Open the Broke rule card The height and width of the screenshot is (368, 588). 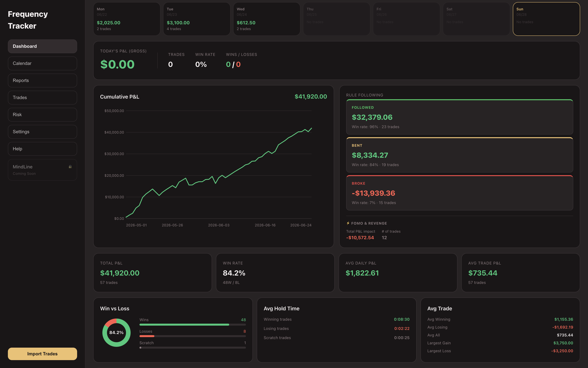click(x=460, y=193)
